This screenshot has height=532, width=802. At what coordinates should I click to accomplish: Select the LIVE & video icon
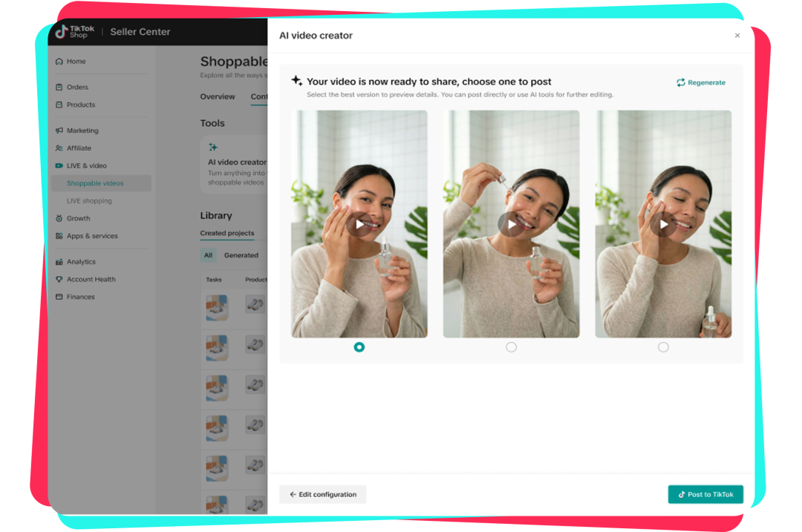click(58, 165)
